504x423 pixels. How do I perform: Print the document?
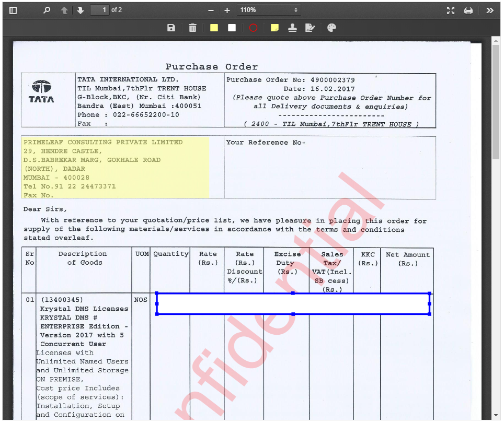[468, 10]
